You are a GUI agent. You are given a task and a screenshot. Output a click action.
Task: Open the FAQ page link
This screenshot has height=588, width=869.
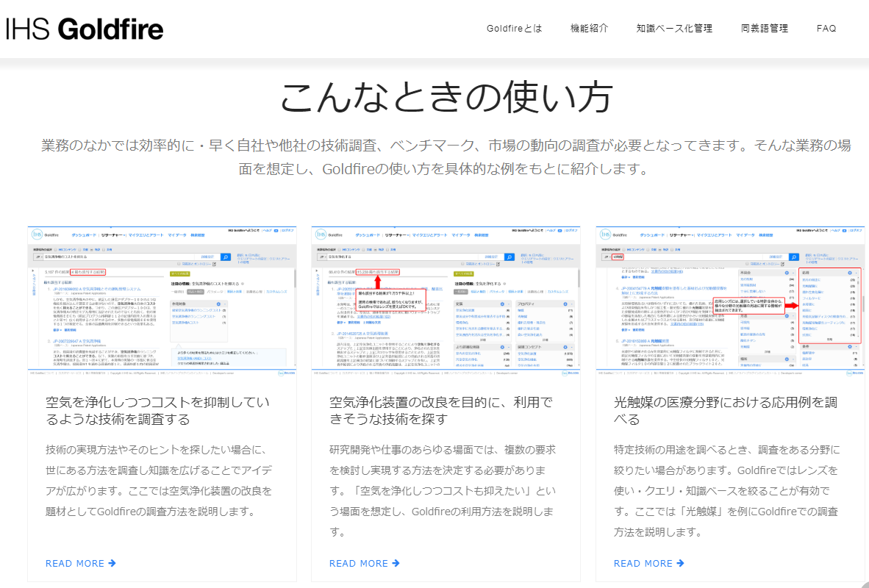pyautogui.click(x=826, y=28)
